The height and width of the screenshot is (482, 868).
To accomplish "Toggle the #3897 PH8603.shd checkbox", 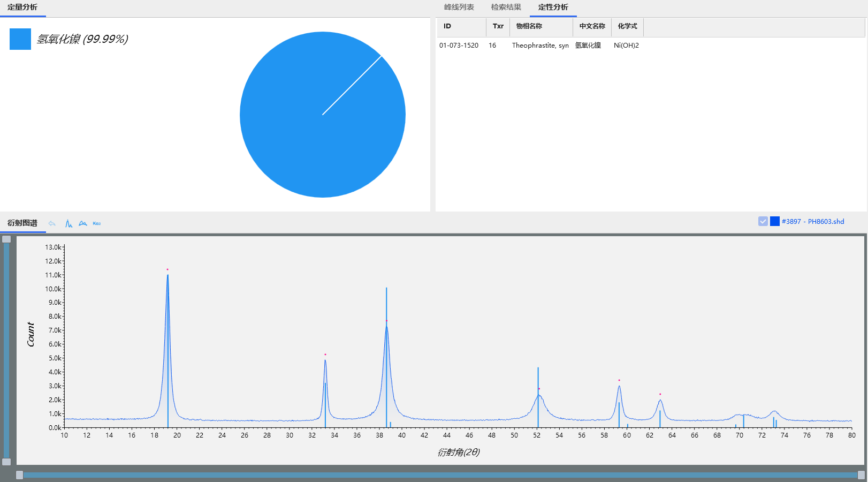I will point(763,221).
